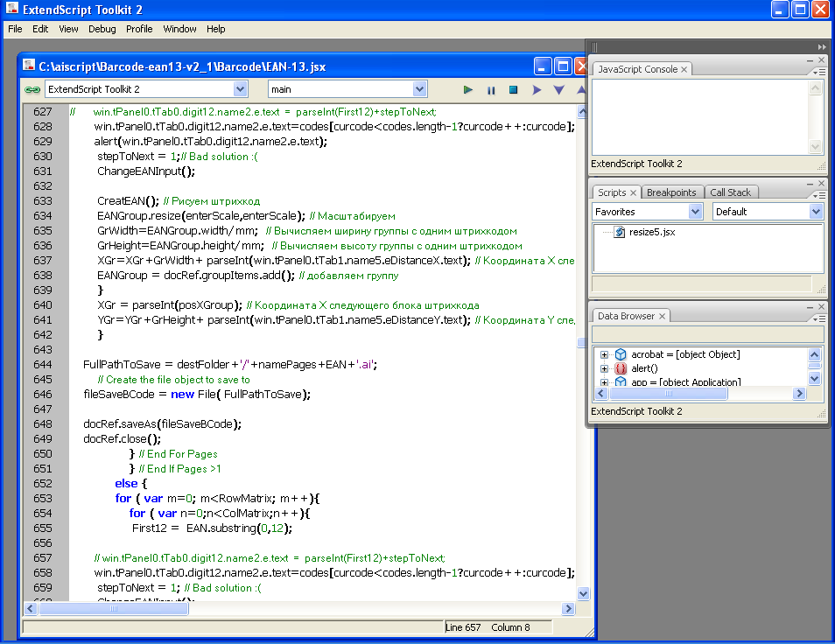Open the Data Browser panel flyout menu
The width and height of the screenshot is (835, 644).
(x=818, y=318)
